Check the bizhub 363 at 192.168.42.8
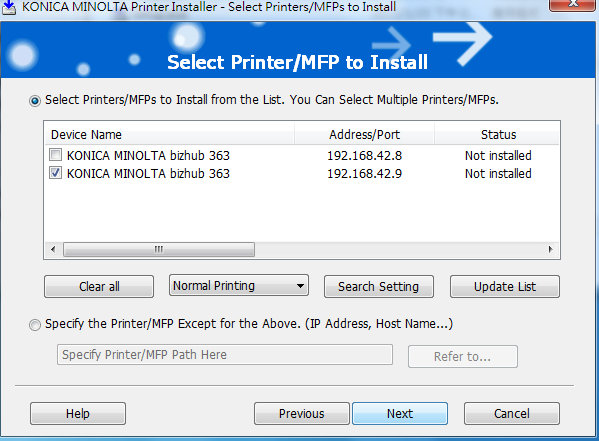This screenshot has height=441, width=599. 55,155
